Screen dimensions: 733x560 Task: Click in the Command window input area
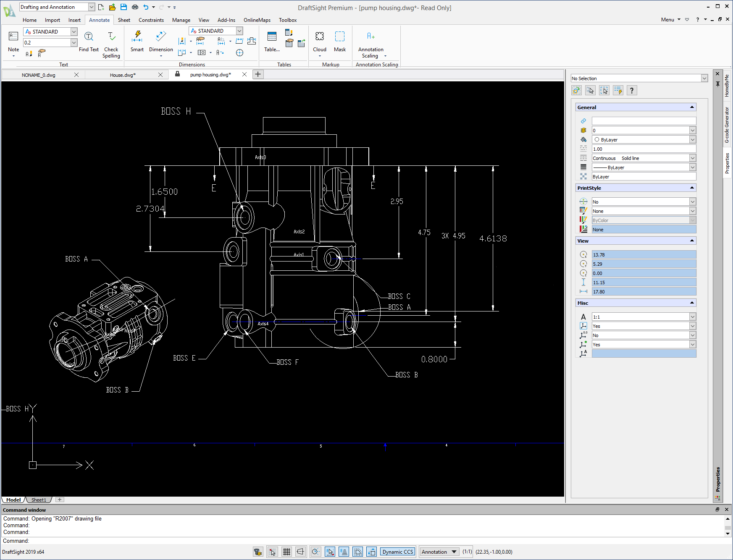pyautogui.click(x=168, y=541)
